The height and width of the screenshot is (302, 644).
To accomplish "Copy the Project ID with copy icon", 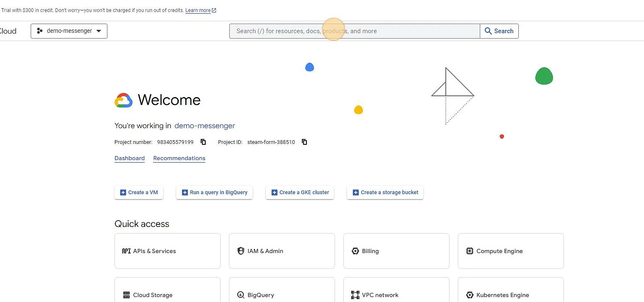I will pyautogui.click(x=304, y=142).
